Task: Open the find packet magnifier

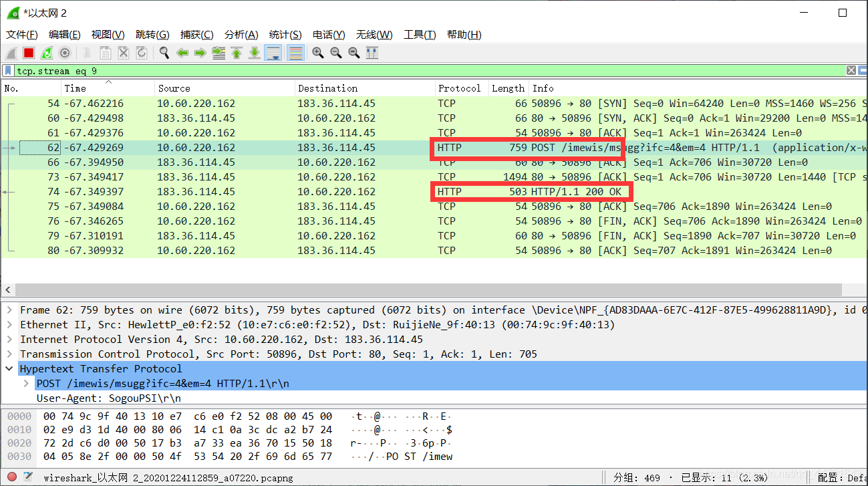Action: [x=164, y=53]
